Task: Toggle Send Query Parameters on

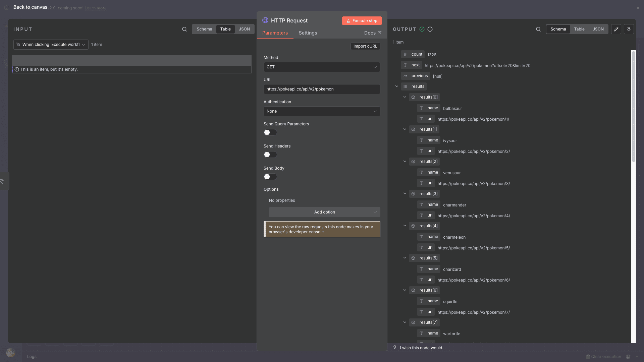Action: pos(270,132)
